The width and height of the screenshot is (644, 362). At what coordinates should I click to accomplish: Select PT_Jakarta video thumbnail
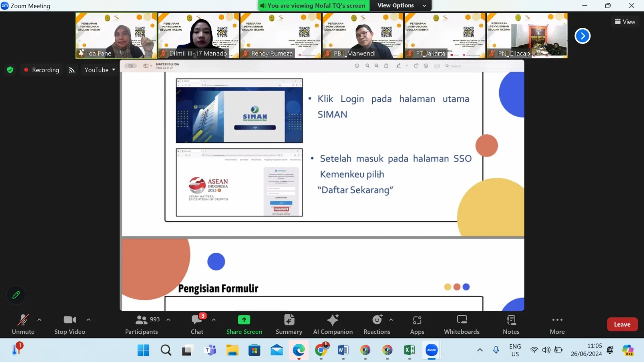click(x=445, y=35)
